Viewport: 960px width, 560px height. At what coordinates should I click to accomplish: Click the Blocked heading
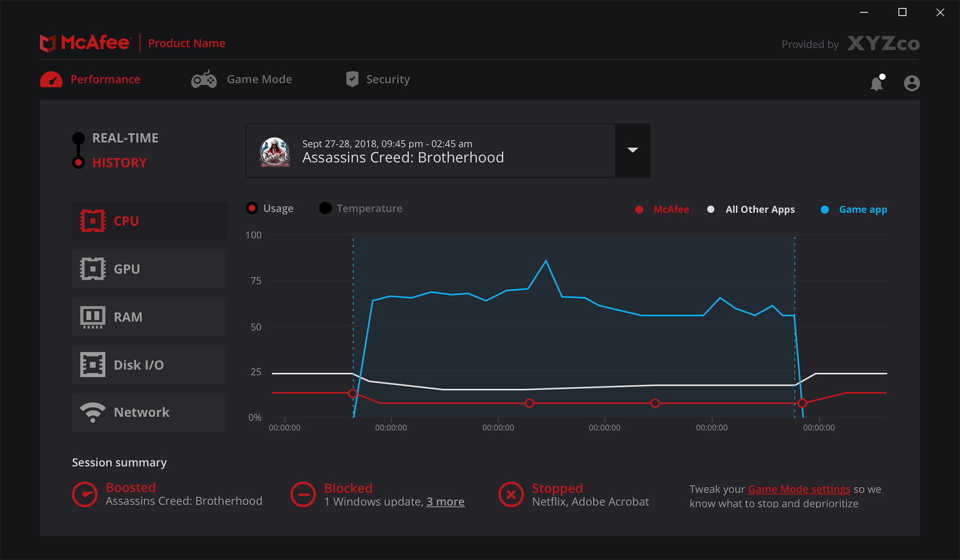pos(348,488)
